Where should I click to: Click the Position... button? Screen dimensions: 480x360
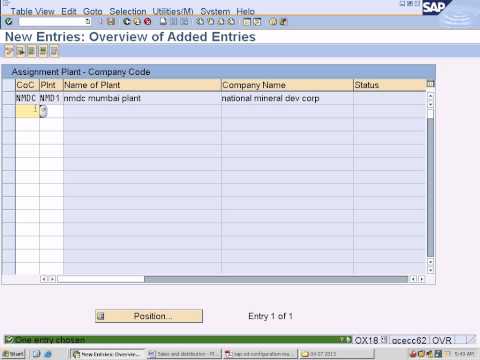click(x=149, y=316)
